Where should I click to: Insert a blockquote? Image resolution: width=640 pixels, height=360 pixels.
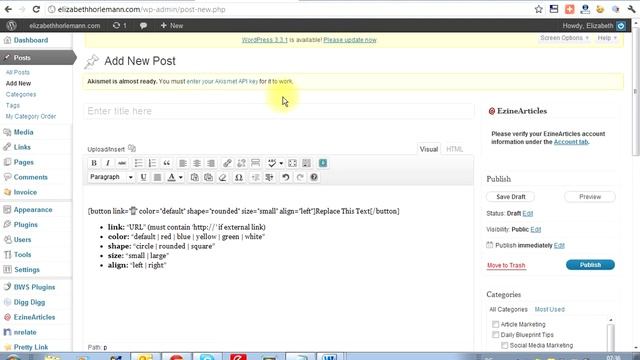tap(167, 163)
